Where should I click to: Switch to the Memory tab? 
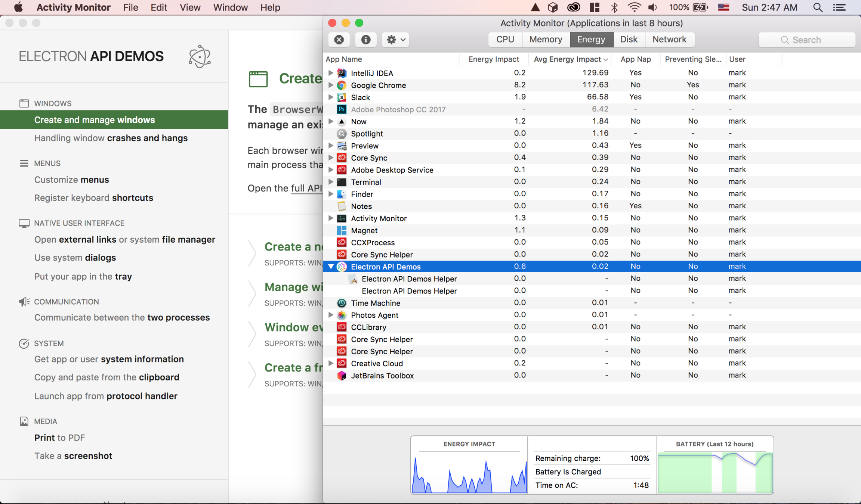[x=546, y=40]
